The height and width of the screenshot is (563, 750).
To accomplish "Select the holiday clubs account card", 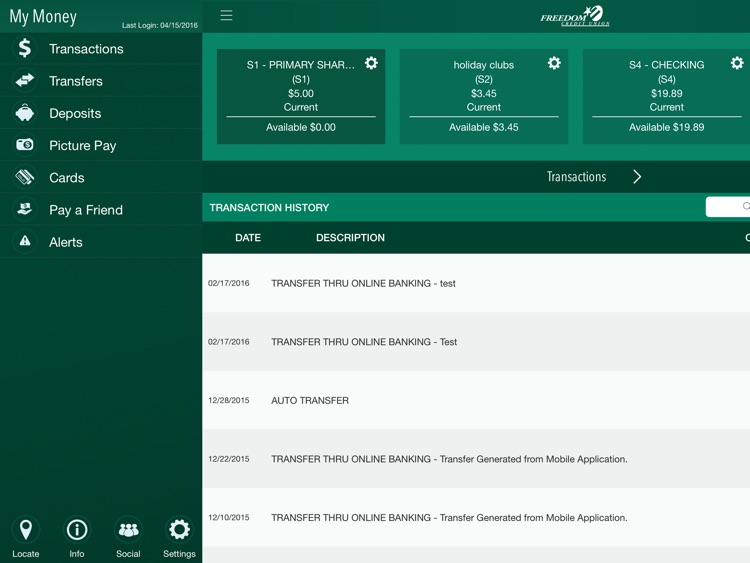I will click(484, 96).
